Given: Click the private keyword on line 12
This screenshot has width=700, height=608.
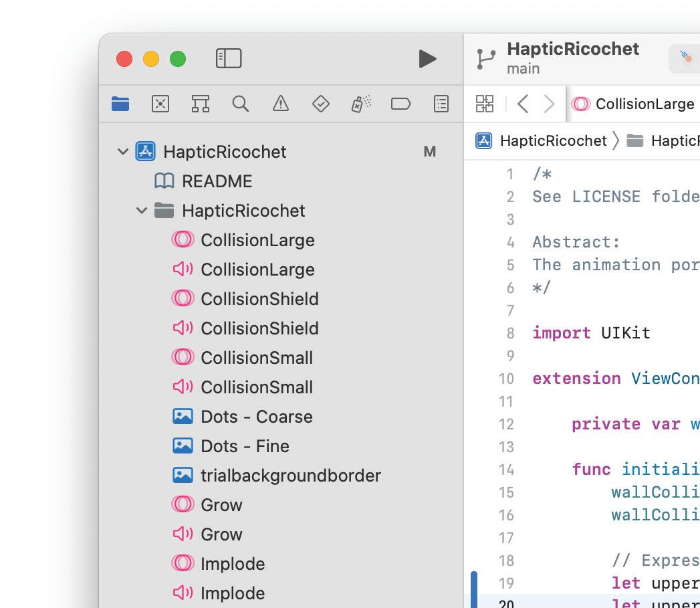Looking at the screenshot, I should [606, 424].
